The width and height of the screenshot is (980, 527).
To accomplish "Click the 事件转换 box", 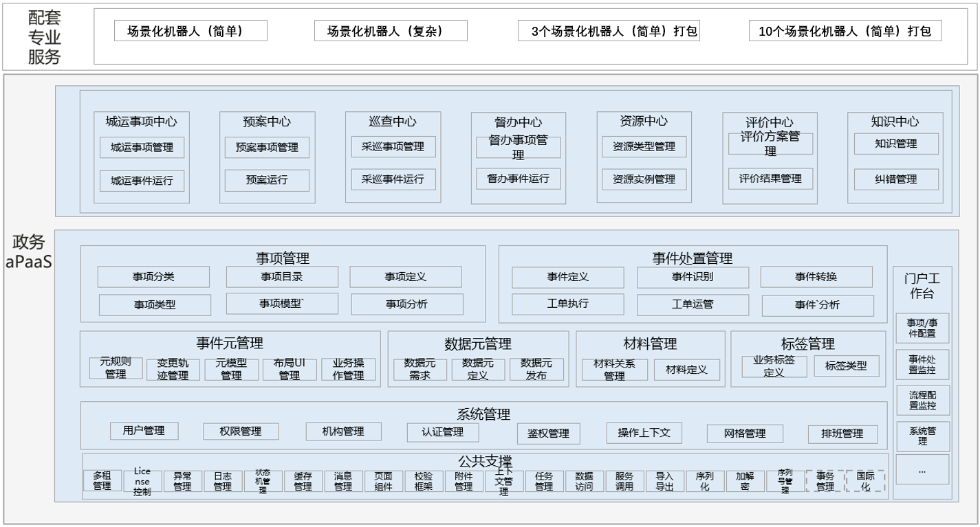I will (816, 277).
